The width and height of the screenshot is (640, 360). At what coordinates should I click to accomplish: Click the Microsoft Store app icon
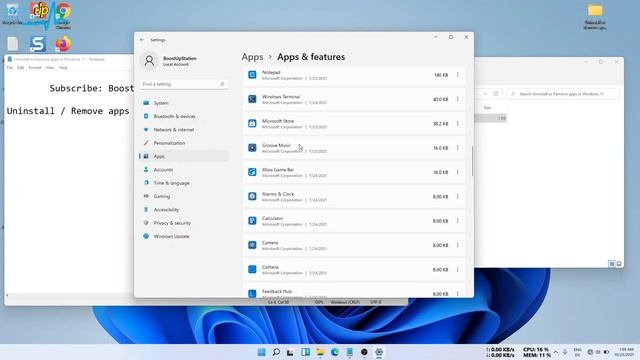click(252, 123)
